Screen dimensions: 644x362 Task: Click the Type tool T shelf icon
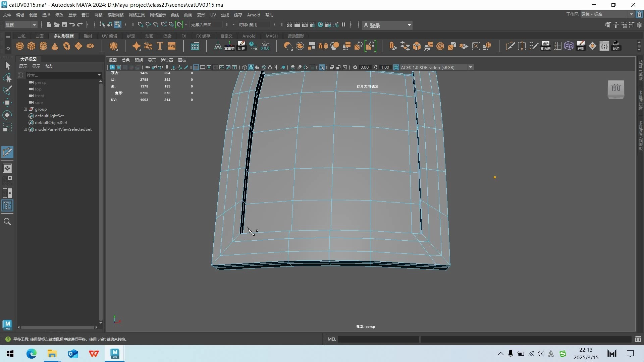tap(160, 46)
